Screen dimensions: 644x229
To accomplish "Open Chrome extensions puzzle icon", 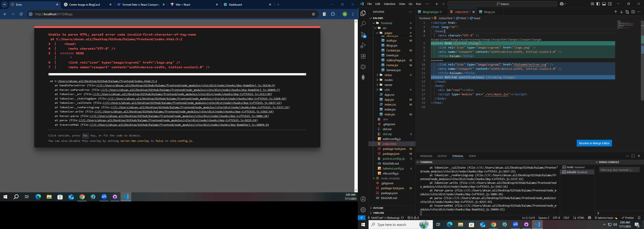I will point(333,14).
